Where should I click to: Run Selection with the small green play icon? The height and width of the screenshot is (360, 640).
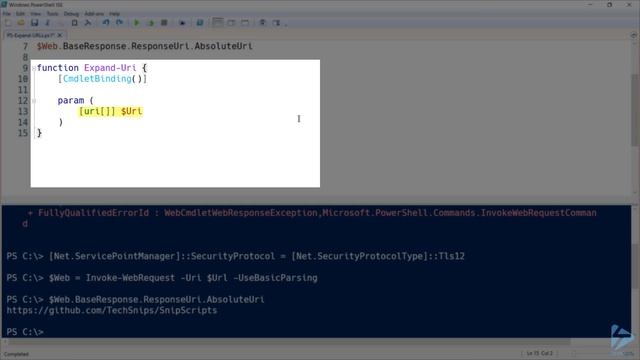[151, 23]
